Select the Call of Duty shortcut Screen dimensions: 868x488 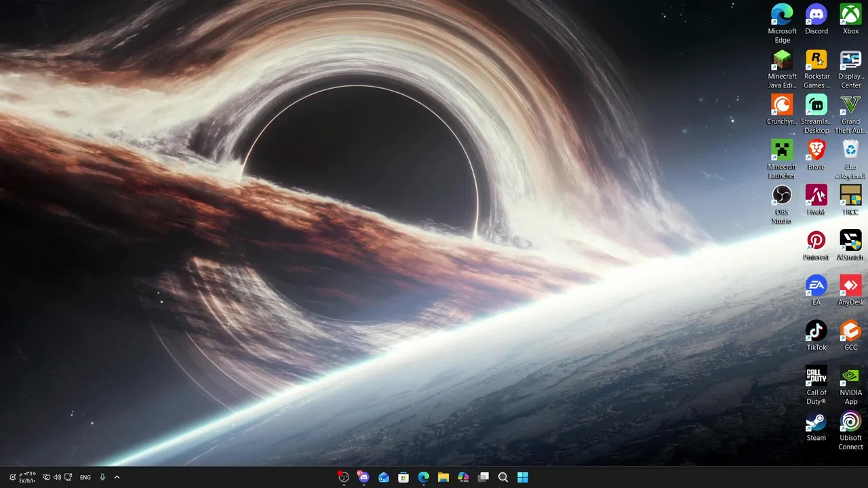(816, 385)
